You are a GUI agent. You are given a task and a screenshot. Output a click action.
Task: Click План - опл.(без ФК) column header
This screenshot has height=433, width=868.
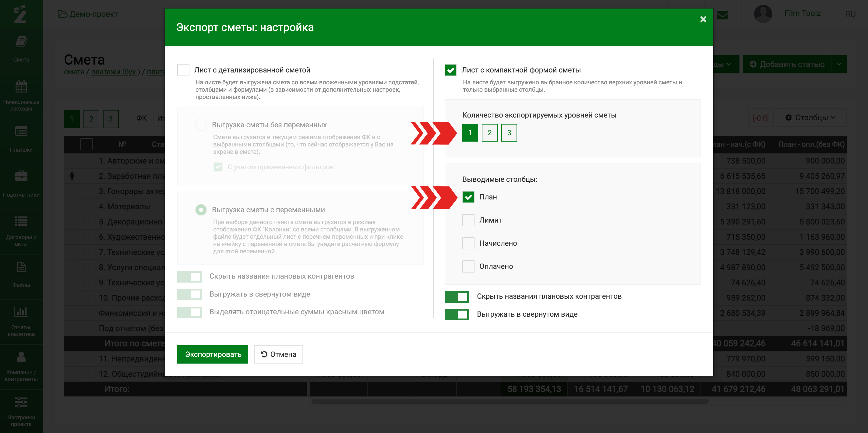click(811, 145)
